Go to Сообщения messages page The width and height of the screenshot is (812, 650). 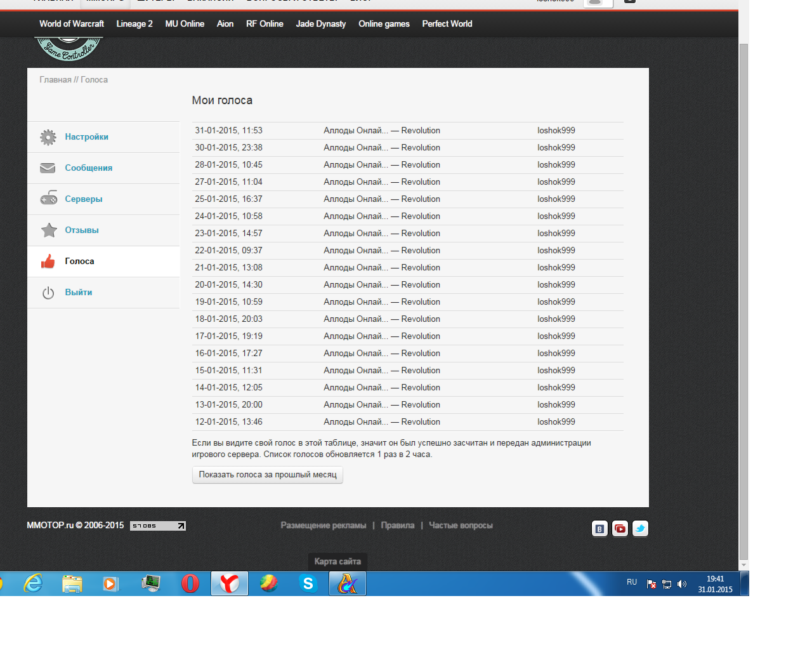pyautogui.click(x=88, y=168)
